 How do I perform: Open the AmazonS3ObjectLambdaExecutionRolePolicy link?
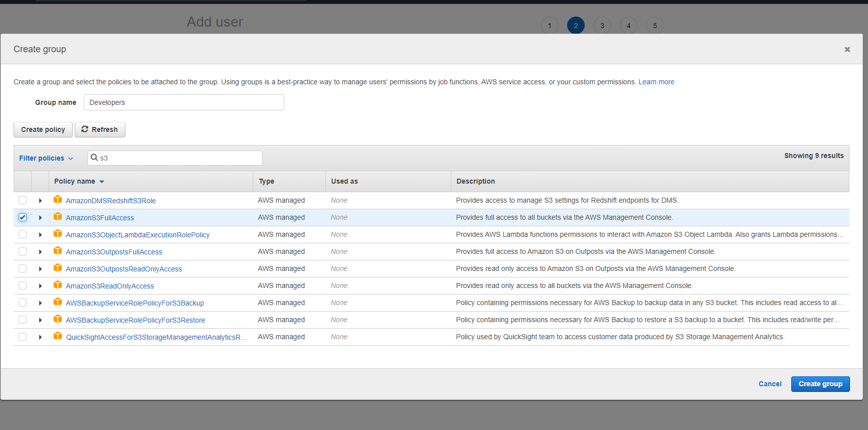137,235
